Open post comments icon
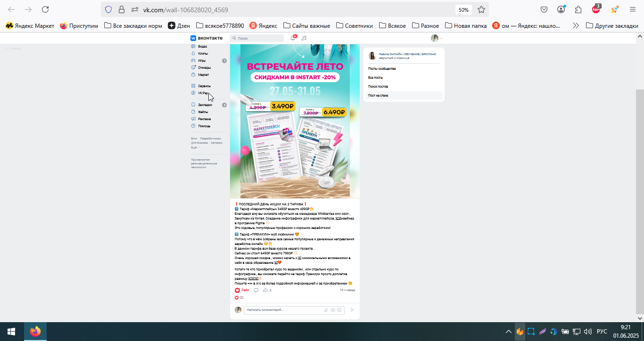 coord(256,291)
